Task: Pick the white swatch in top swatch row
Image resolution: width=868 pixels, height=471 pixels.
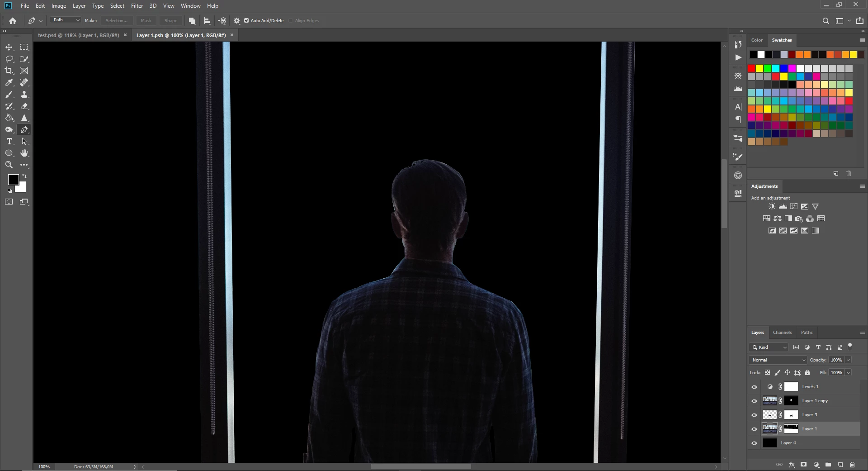Action: pyautogui.click(x=761, y=55)
